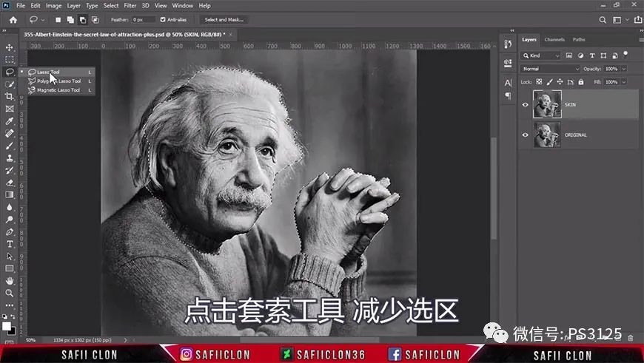Choose Subtract from Selection mode
644x363 pixels.
(83, 20)
